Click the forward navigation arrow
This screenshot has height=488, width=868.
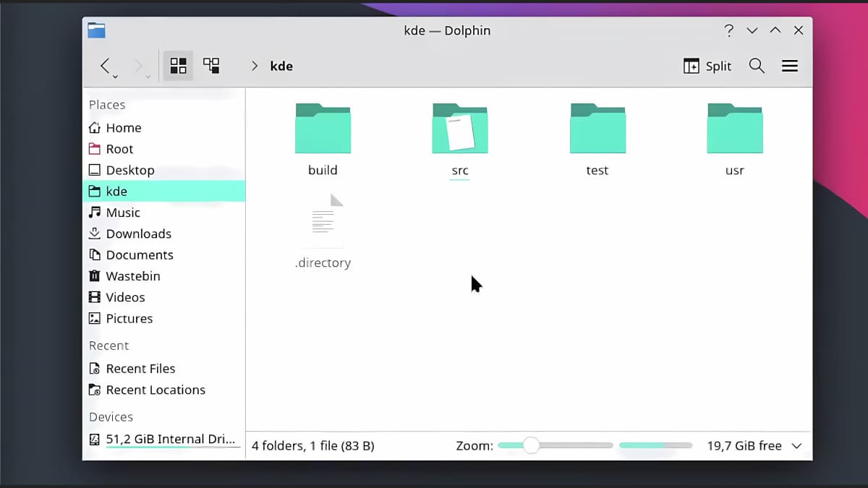point(137,66)
